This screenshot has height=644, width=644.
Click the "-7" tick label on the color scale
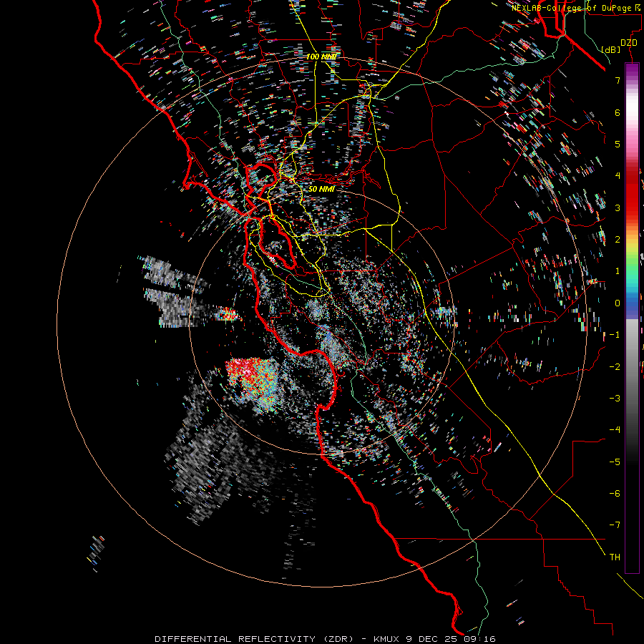point(615,525)
